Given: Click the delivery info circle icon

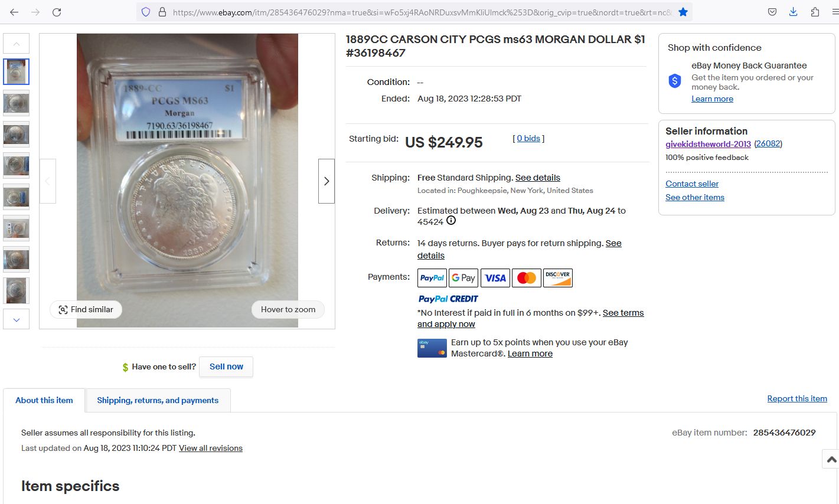Looking at the screenshot, I should [451, 221].
